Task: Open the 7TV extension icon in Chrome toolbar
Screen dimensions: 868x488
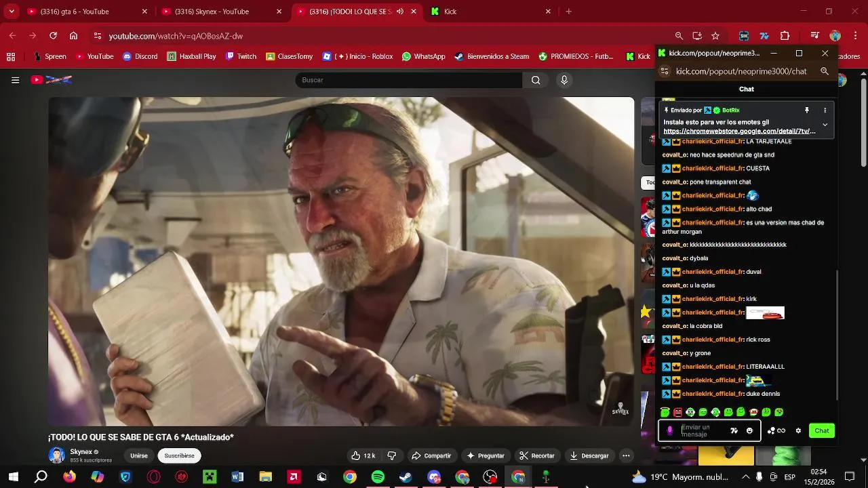Action: [x=764, y=36]
